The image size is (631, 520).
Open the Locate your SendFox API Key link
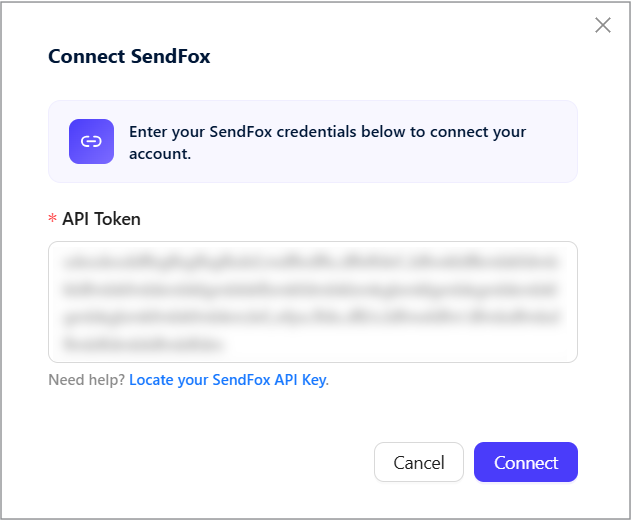229,380
